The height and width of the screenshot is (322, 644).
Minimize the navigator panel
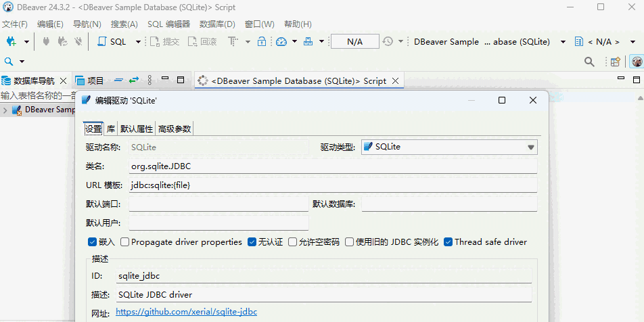tap(165, 78)
